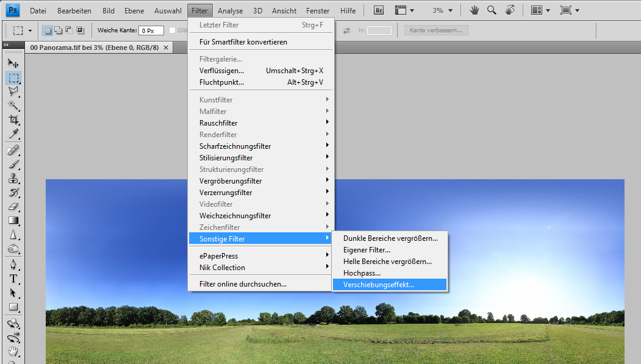Open the zoom level 3% dropdown

point(442,10)
